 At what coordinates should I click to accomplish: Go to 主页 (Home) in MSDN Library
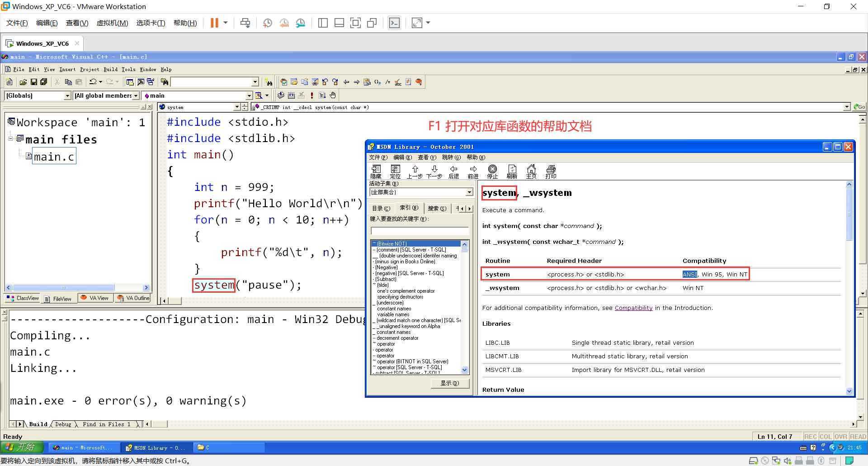[x=531, y=172]
